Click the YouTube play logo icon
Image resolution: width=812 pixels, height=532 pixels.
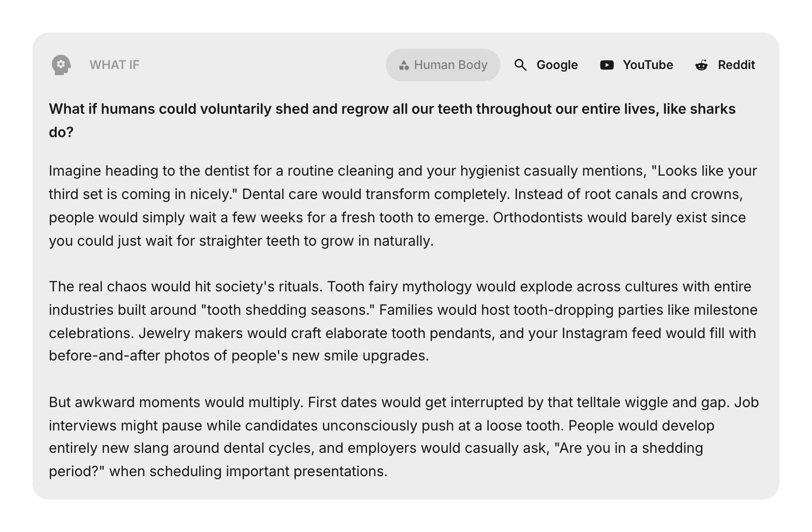(x=606, y=65)
